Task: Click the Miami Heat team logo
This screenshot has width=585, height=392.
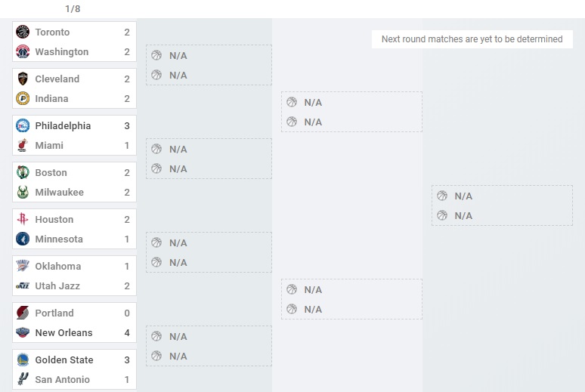Action: pos(23,146)
